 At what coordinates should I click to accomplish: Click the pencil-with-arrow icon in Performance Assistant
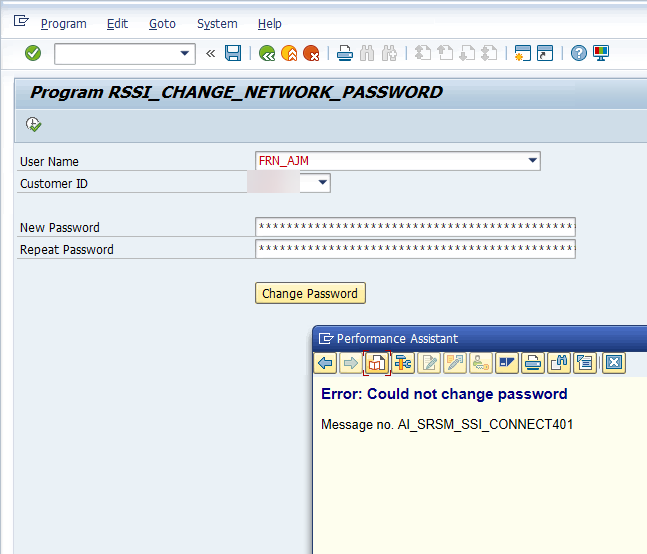(x=455, y=363)
